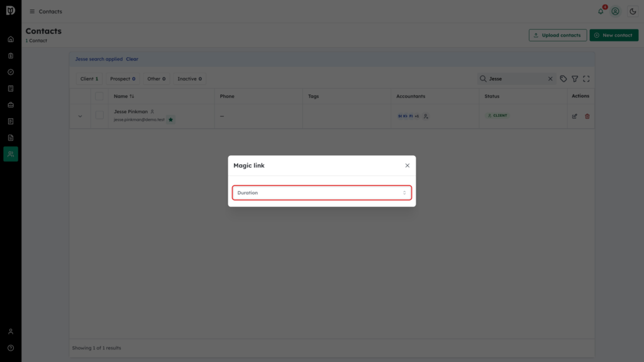Viewport: 644px width, 362px height.
Task: Select the Contacts people icon in sidebar
Action: [11, 154]
